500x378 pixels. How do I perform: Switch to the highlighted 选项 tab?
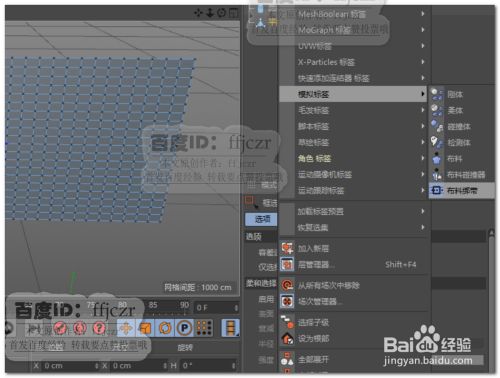coord(261,219)
